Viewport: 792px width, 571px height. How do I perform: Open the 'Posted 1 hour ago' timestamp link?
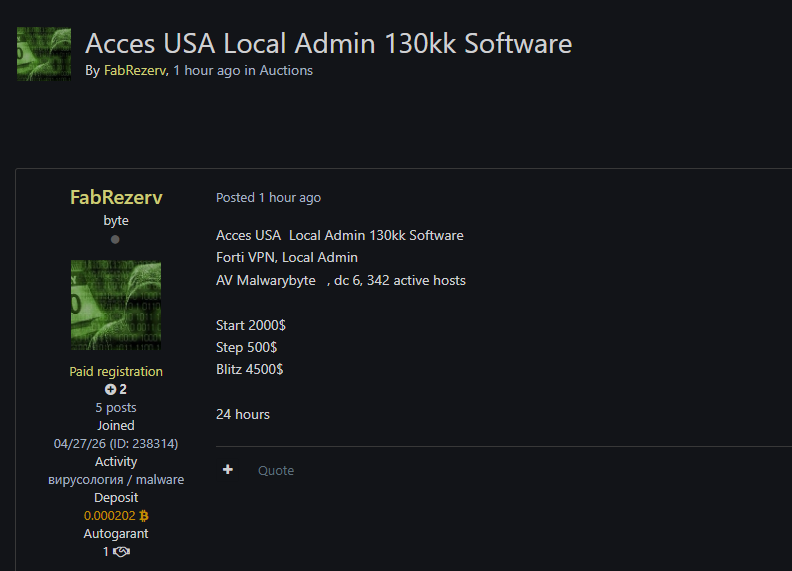268,198
